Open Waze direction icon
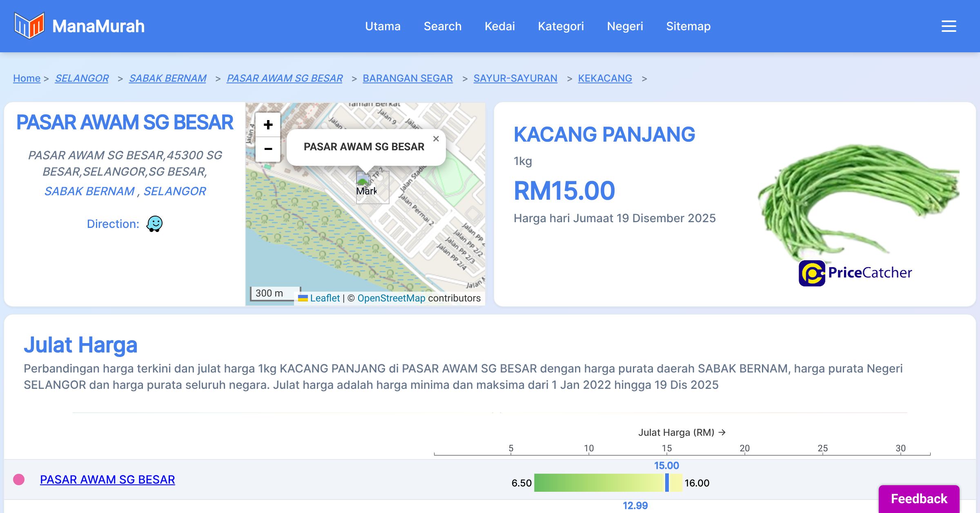 click(x=154, y=224)
